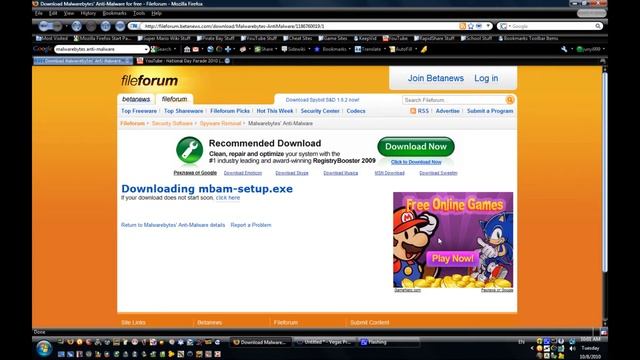
Task: Click in the Search Fileforum input field
Action: pyautogui.click(x=454, y=100)
